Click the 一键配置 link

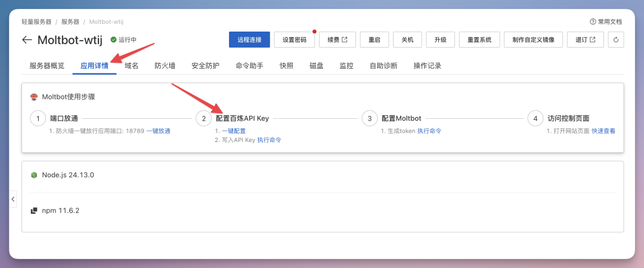point(234,131)
